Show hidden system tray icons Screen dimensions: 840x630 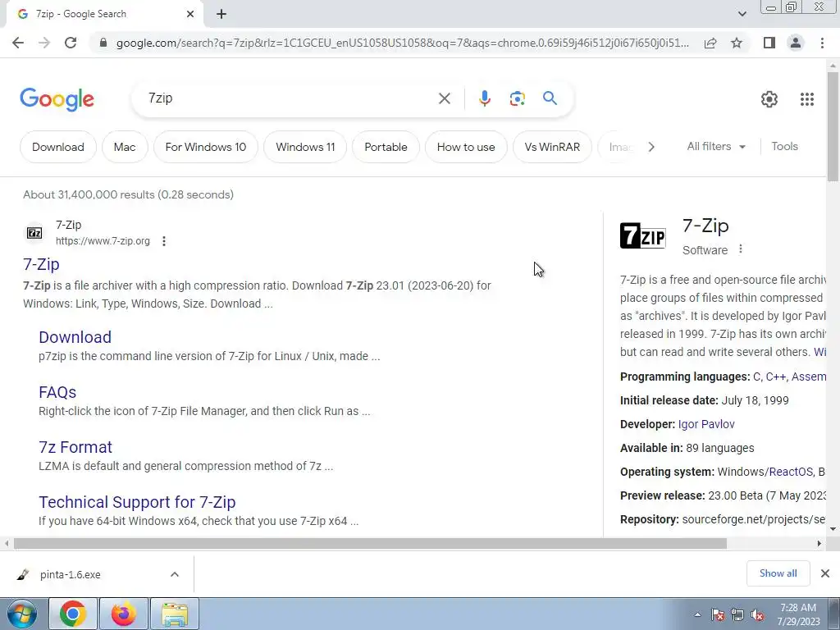[697, 614]
